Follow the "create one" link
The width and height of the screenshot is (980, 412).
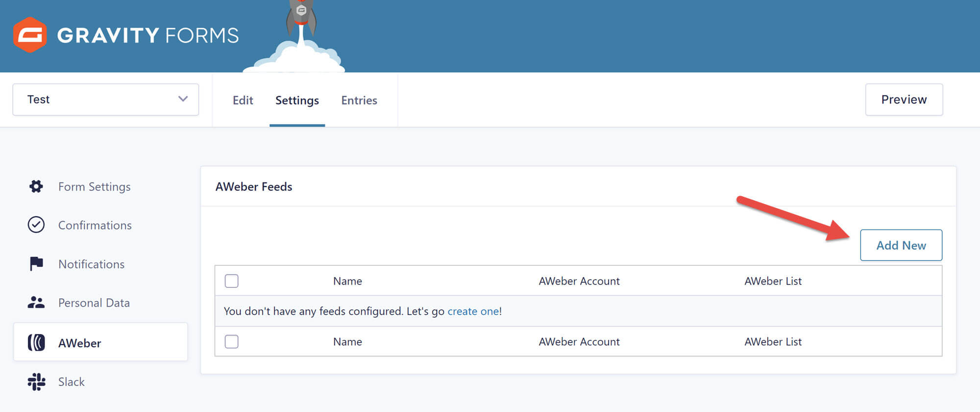pyautogui.click(x=473, y=311)
